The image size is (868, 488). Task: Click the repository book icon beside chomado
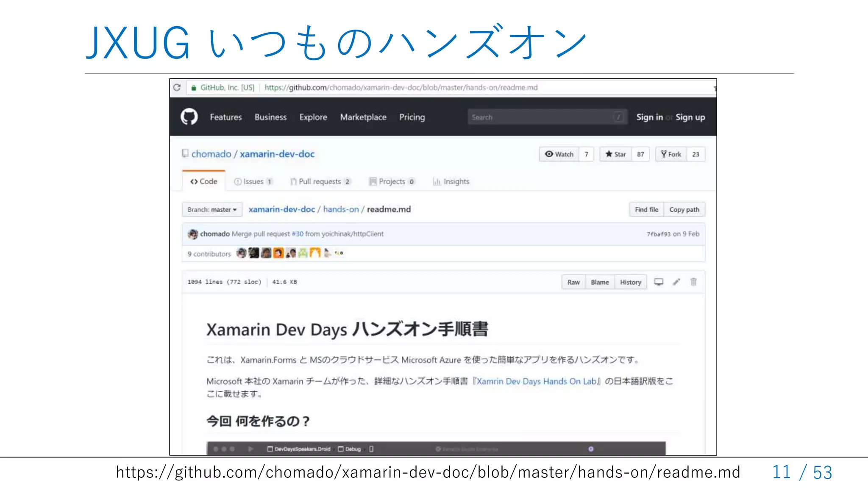(x=185, y=153)
